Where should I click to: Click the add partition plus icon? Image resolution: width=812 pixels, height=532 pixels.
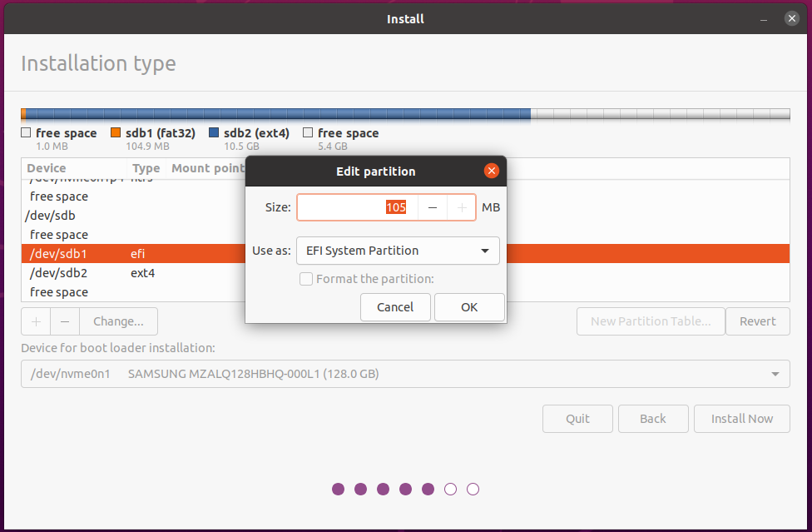[35, 321]
